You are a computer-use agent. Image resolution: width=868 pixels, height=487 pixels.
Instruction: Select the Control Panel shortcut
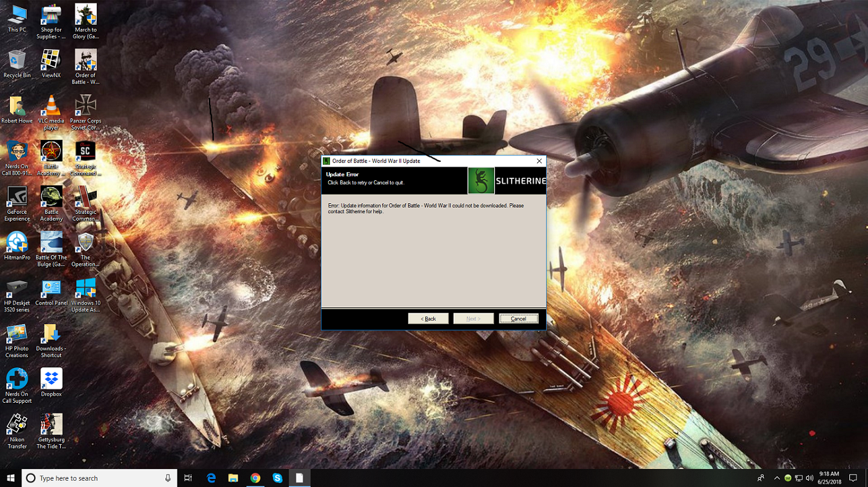51,292
